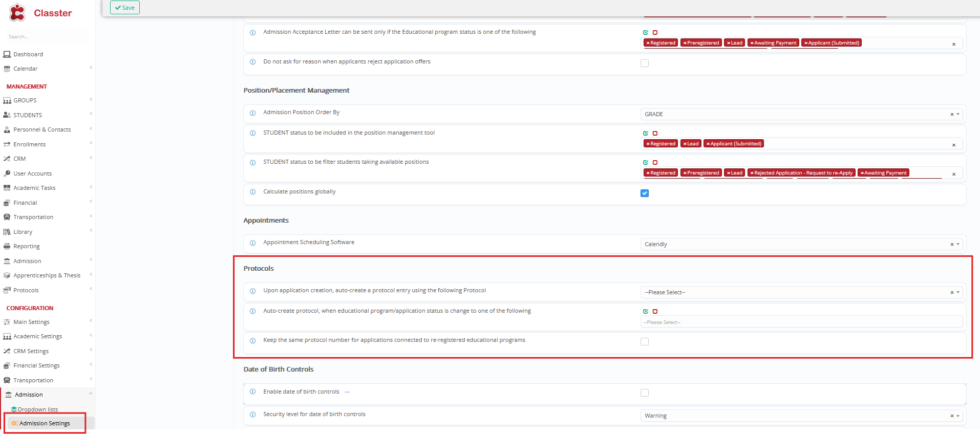
Task: Click info icon beside Appointment Scheduling Software
Action: (252, 243)
